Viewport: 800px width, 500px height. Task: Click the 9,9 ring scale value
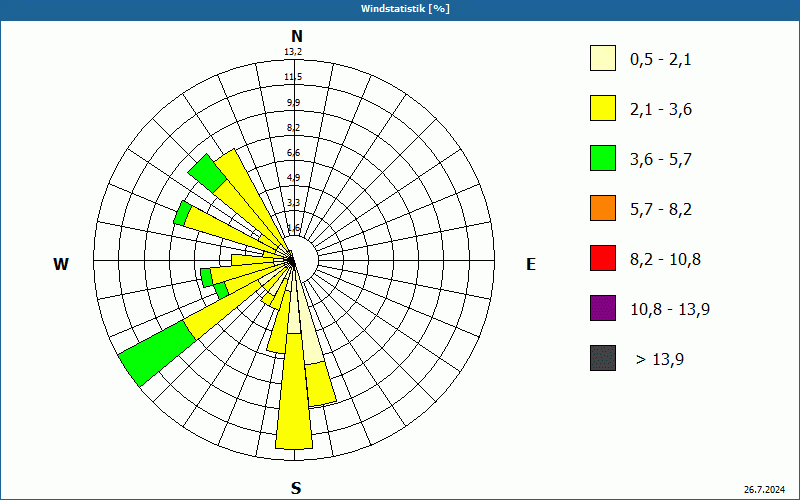[x=293, y=103]
